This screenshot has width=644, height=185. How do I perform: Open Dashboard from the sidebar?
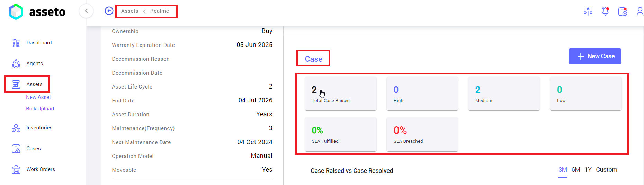[39, 43]
